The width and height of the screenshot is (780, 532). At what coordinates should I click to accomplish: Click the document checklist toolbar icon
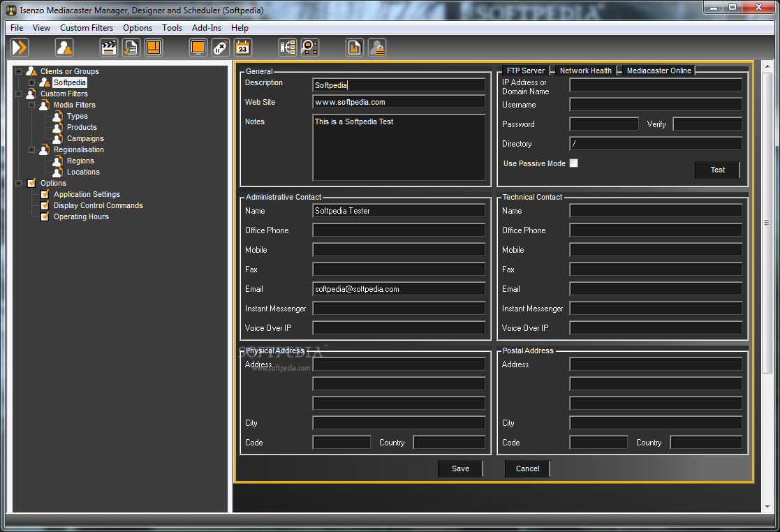click(131, 47)
